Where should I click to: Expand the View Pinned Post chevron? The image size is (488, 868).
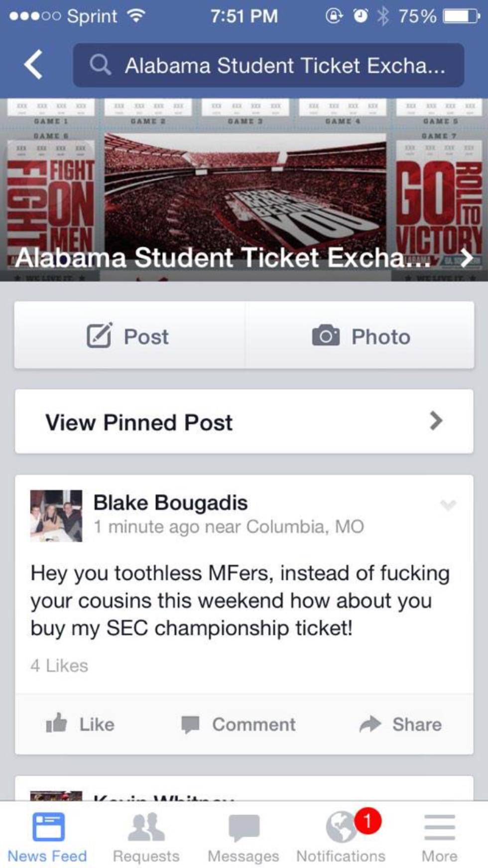click(436, 421)
